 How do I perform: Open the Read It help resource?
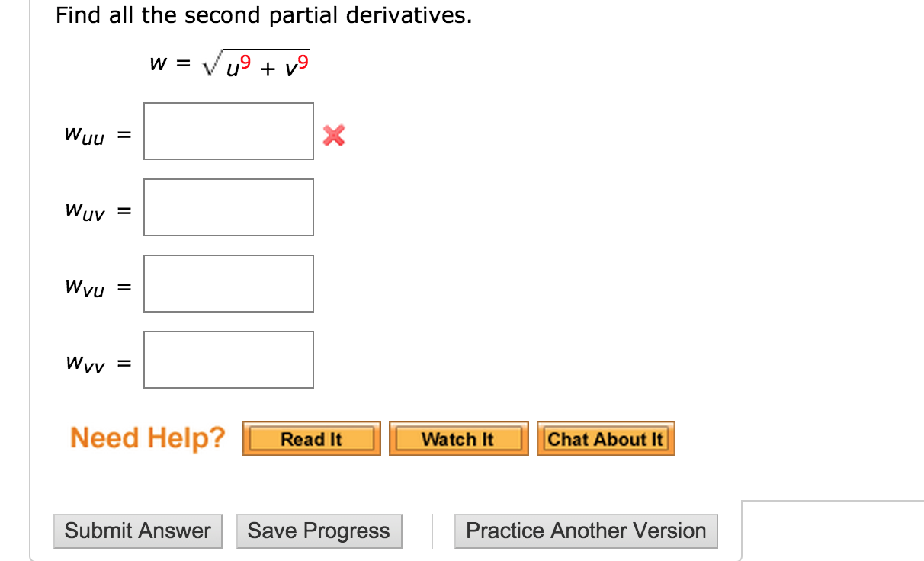(x=311, y=439)
